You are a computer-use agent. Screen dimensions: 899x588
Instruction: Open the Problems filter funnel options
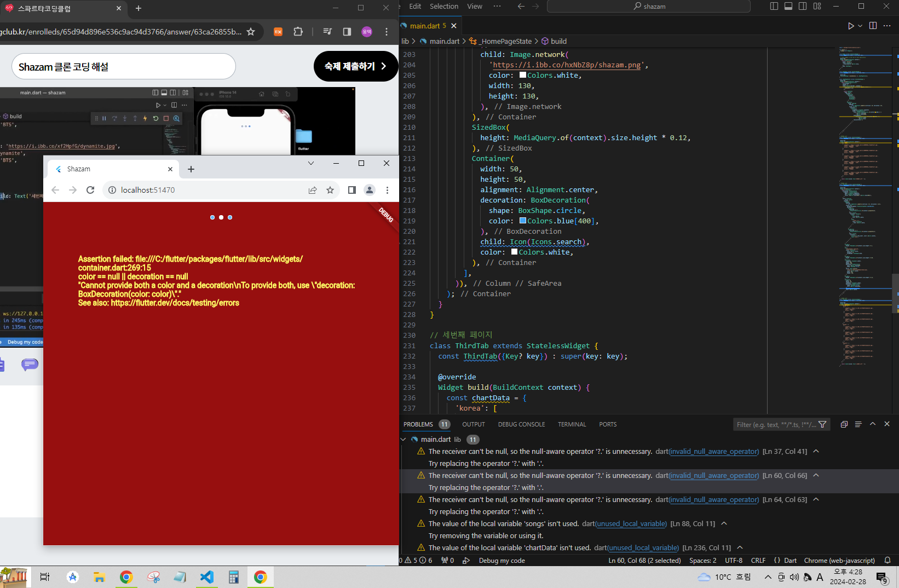(822, 424)
